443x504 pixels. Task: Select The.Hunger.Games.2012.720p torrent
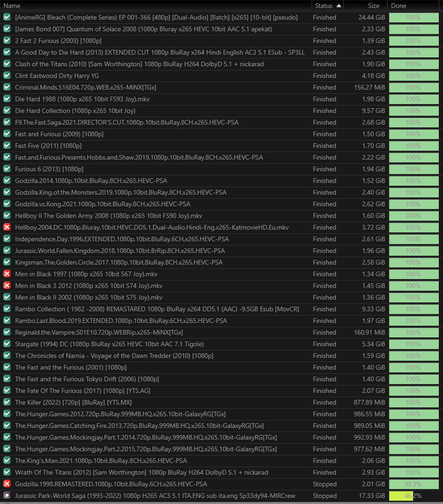pyautogui.click(x=120, y=414)
